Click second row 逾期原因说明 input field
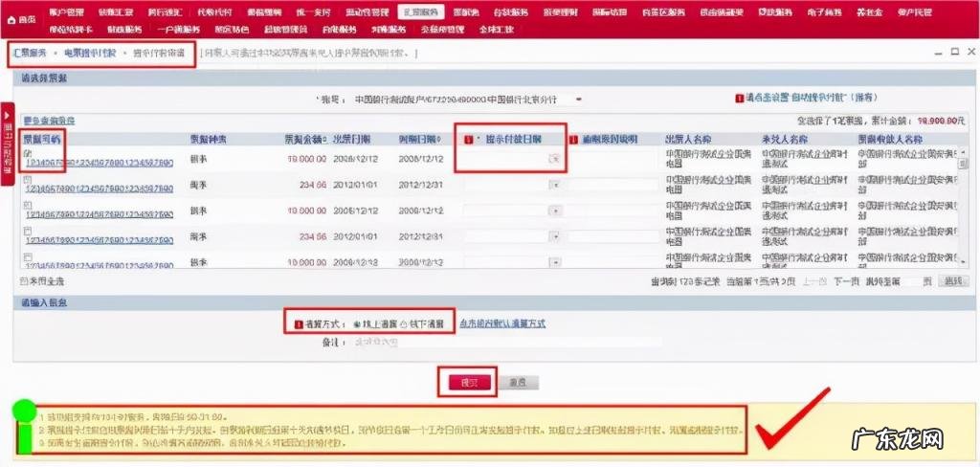The image size is (980, 467). pyautogui.click(x=612, y=185)
